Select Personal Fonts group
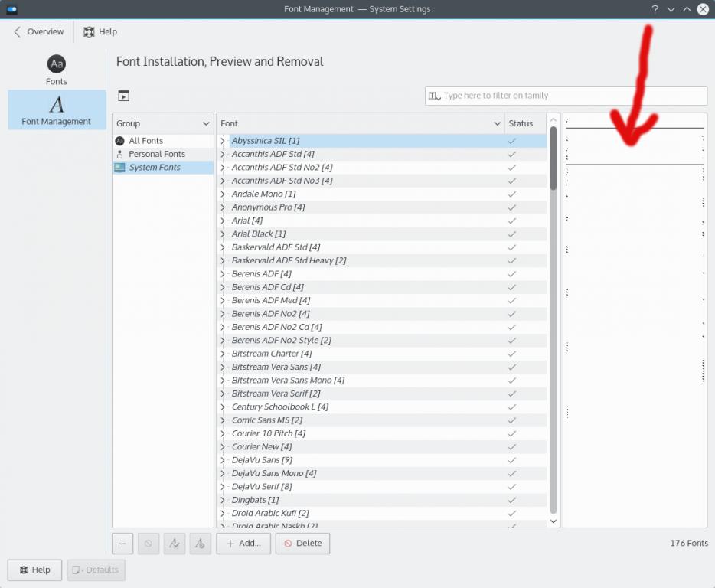 click(156, 154)
